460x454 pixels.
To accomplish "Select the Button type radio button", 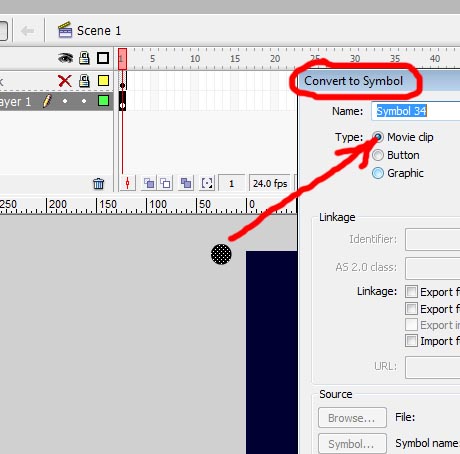I will [x=378, y=155].
